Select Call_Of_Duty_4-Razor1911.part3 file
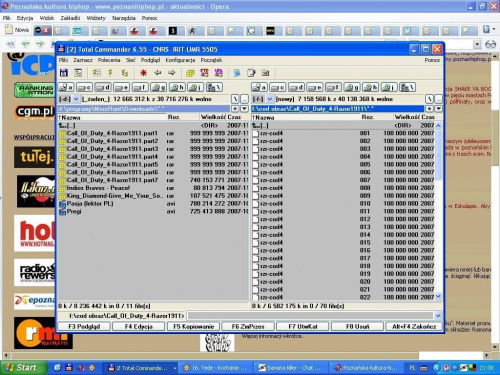Viewport: 500px width, 375px height. pos(153,149)
